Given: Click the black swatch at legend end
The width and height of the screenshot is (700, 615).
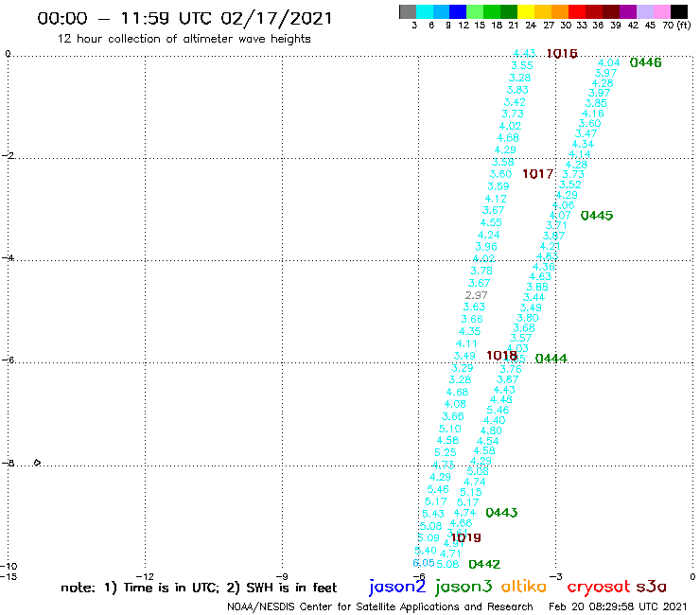Looking at the screenshot, I should click(678, 11).
